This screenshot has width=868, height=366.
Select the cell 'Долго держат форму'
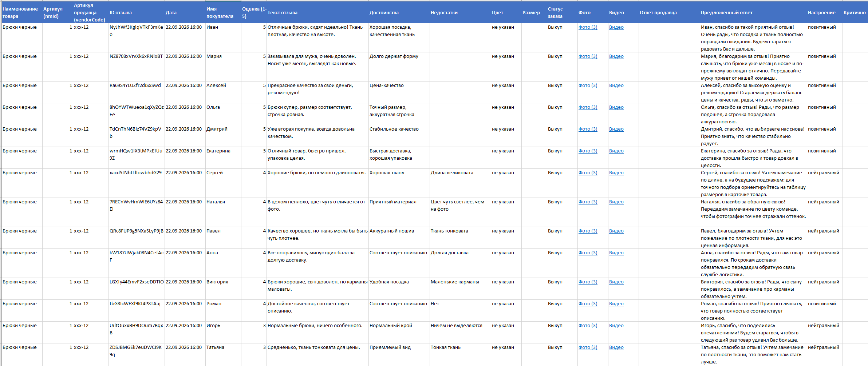(x=399, y=67)
